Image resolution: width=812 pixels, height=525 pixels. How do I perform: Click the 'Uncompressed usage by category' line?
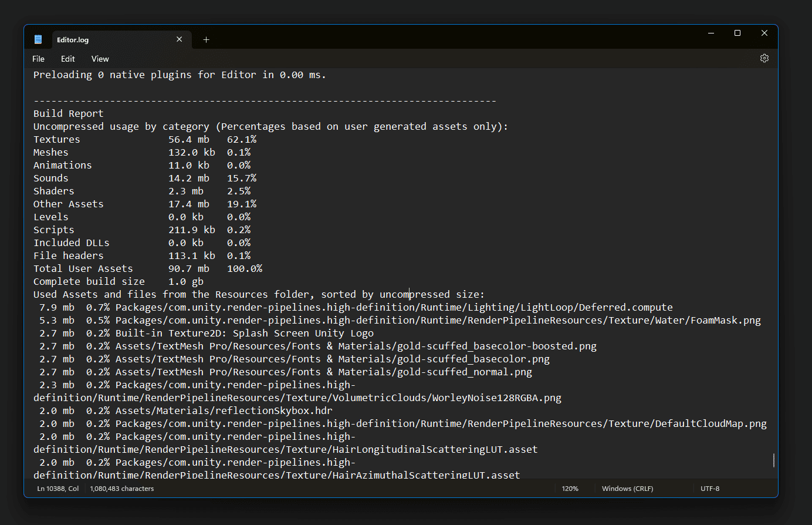(x=270, y=126)
